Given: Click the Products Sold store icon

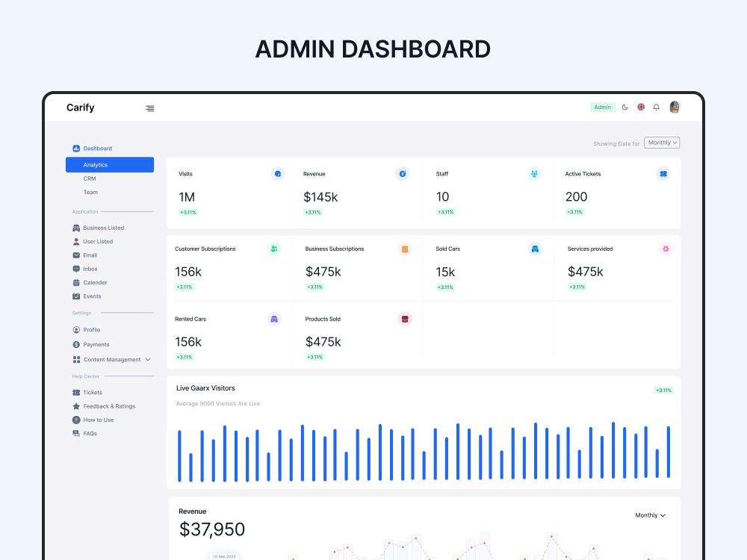Looking at the screenshot, I should click(x=404, y=319).
